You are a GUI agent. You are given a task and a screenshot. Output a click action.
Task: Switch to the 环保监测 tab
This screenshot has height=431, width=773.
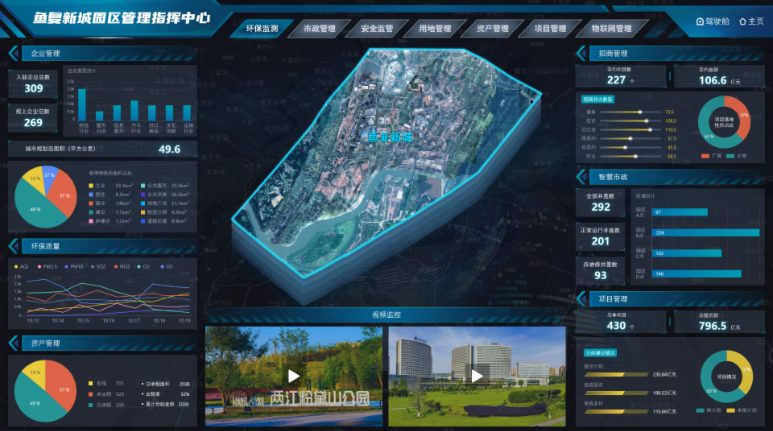point(263,29)
